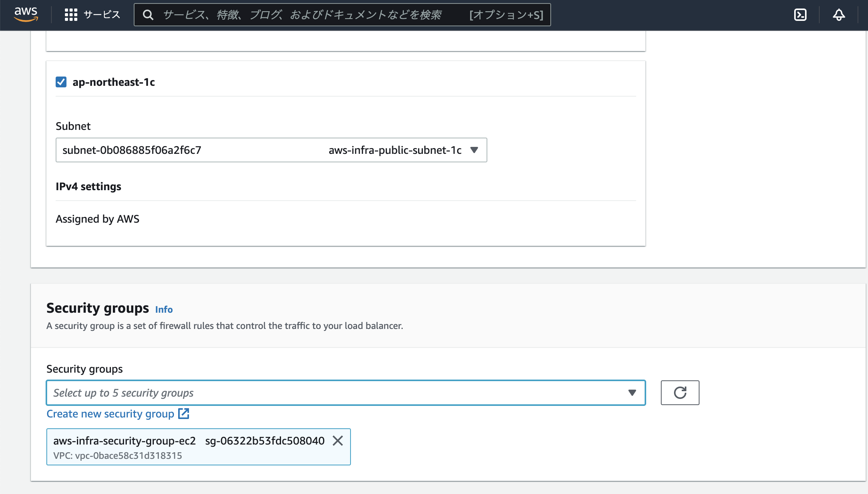Click the search magnifier icon
Image resolution: width=868 pixels, height=494 pixels.
tap(148, 15)
